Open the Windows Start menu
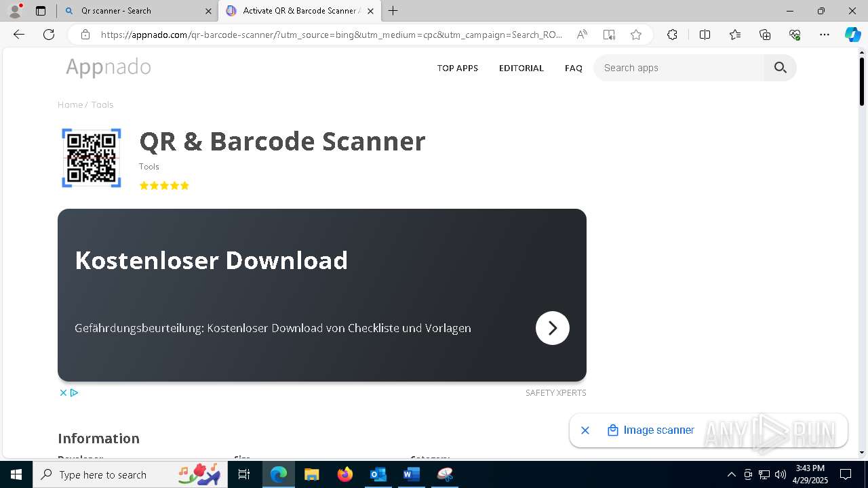The width and height of the screenshot is (868, 488). pyautogui.click(x=16, y=474)
